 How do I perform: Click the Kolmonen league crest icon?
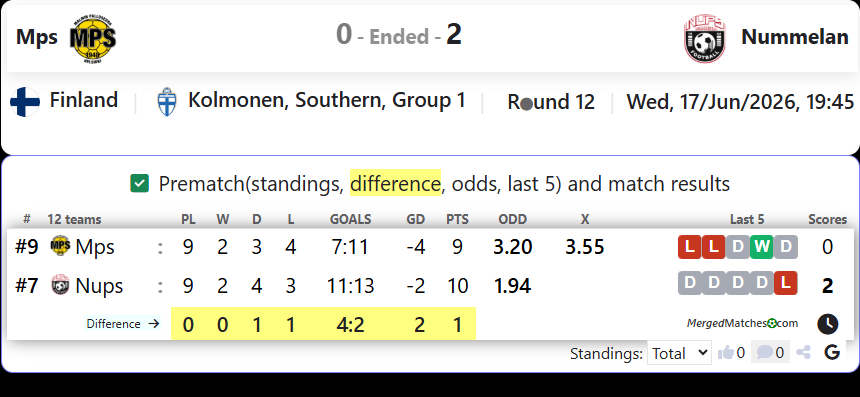167,102
